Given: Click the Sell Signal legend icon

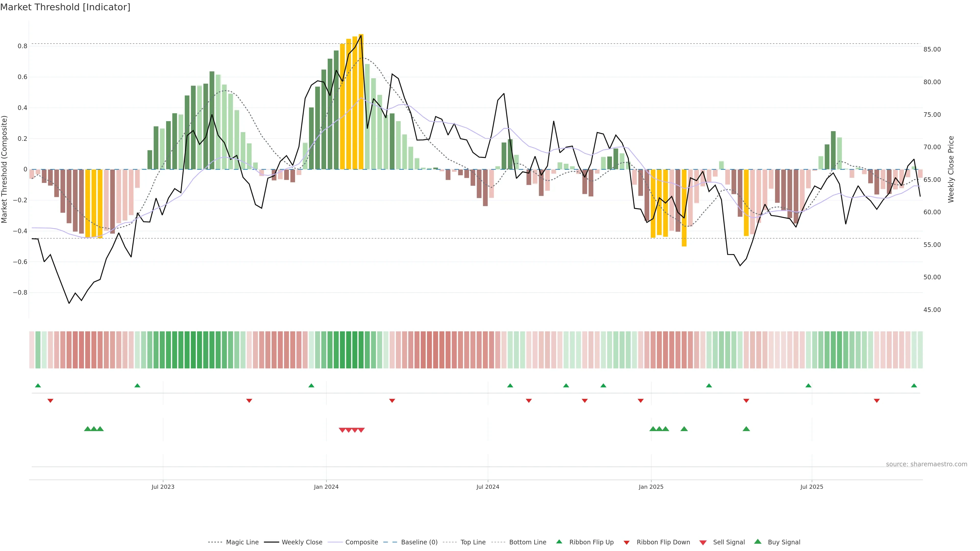Looking at the screenshot, I should pos(703,543).
